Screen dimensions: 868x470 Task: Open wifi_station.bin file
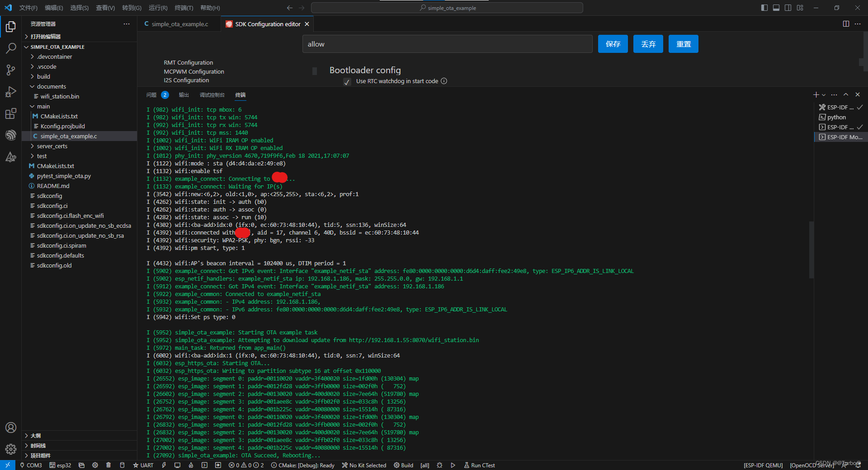60,96
